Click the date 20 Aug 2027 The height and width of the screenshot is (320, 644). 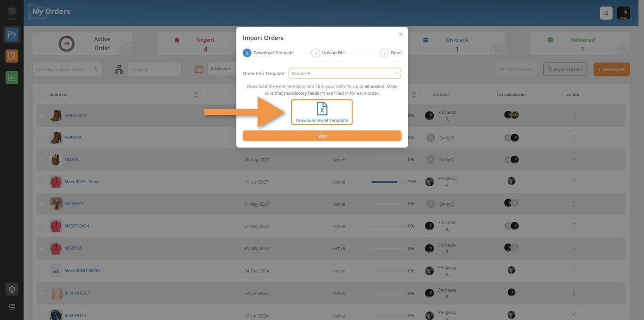256,160
